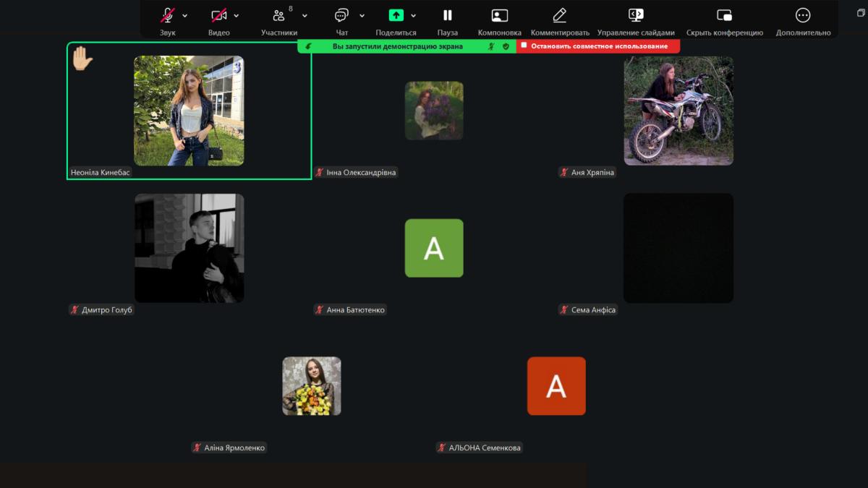The height and width of the screenshot is (488, 868).
Task: Open Управление слайдами slide control
Action: pyautogui.click(x=635, y=16)
